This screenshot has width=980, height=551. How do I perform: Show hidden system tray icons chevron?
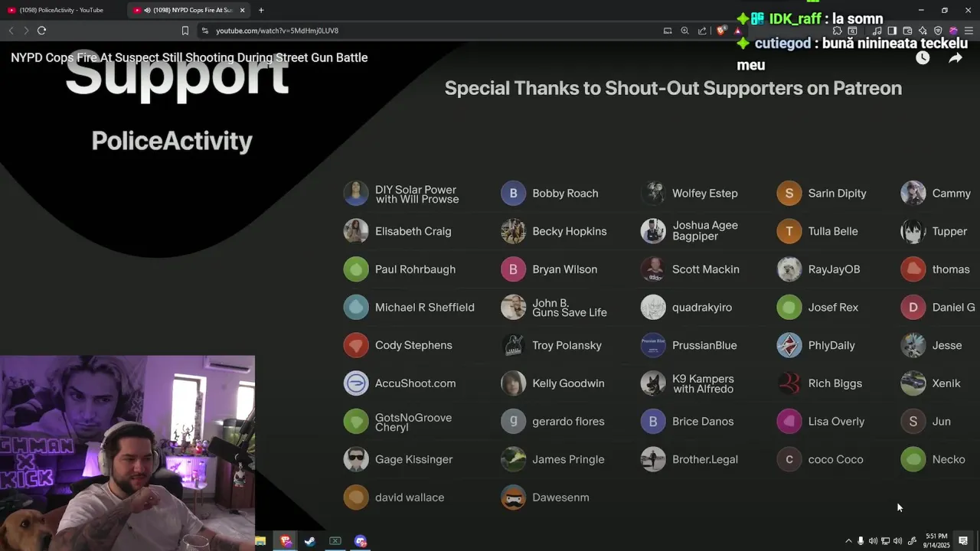(848, 541)
